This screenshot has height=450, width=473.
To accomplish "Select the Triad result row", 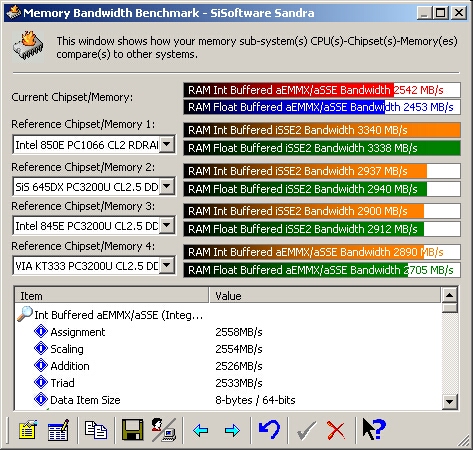I will click(x=228, y=383).
